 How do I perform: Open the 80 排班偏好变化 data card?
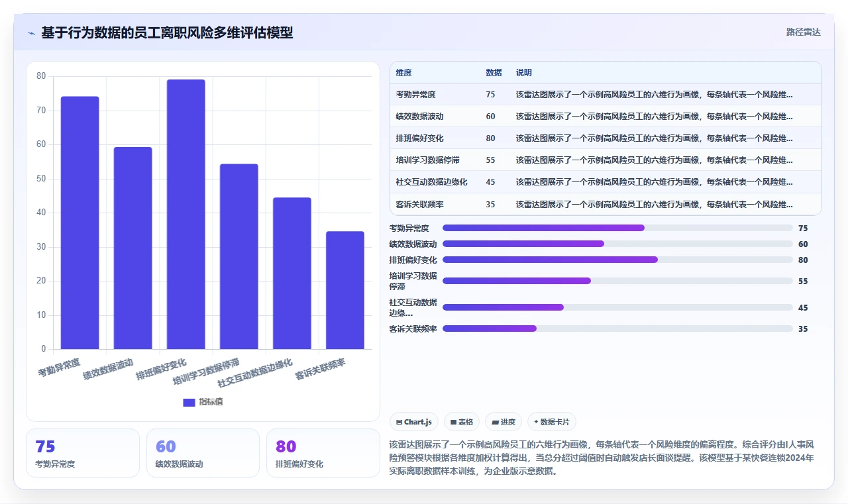click(323, 453)
